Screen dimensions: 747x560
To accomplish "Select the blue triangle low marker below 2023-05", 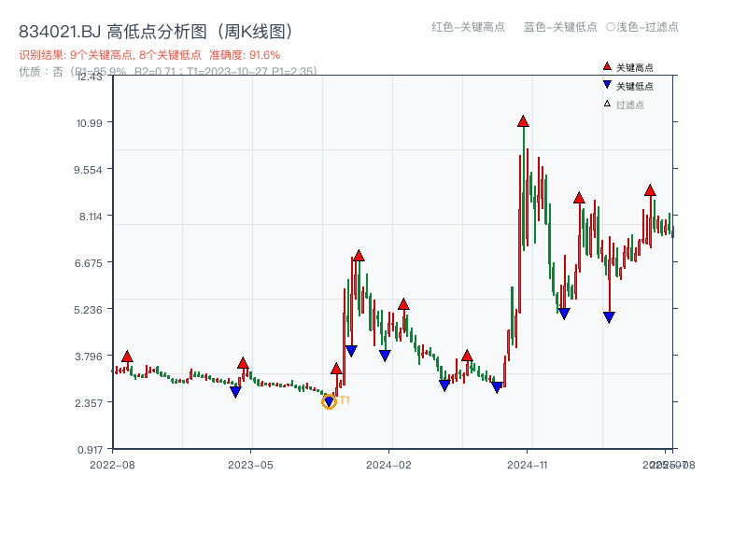I will (236, 391).
